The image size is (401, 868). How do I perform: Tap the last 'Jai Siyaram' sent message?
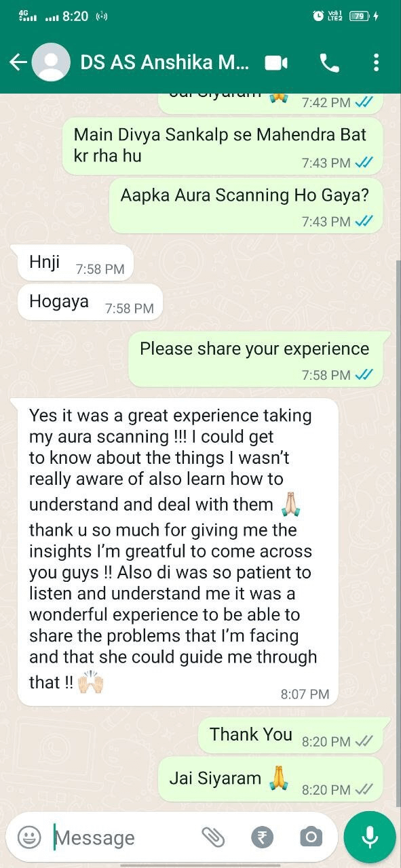point(271,779)
